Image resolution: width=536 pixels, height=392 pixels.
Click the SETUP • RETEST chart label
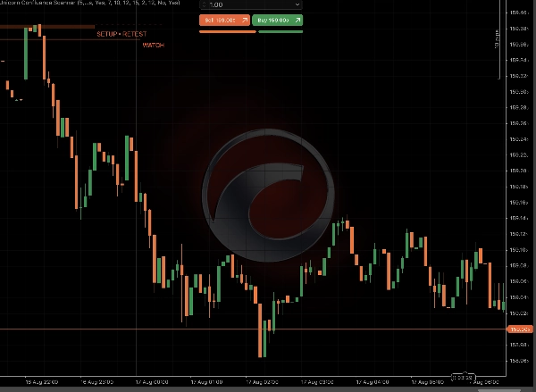coord(121,34)
